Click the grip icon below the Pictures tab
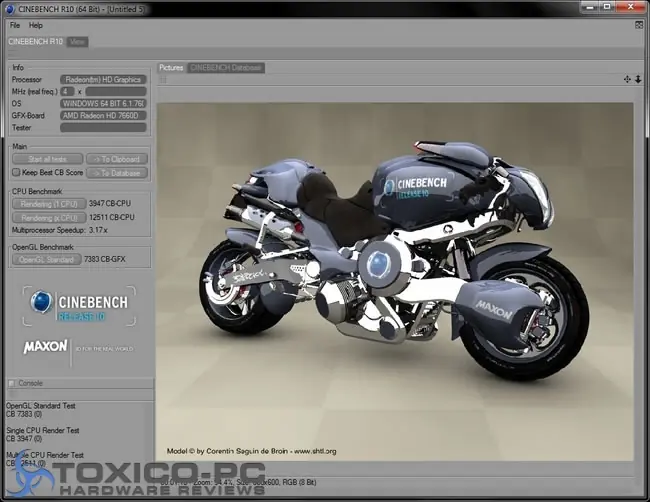Screen dimensions: 650x502 point(162,80)
